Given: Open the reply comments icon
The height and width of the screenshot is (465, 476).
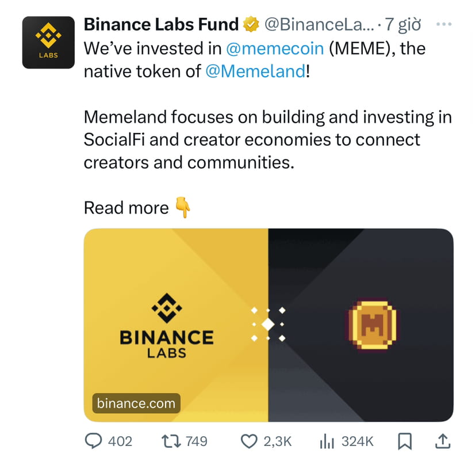Looking at the screenshot, I should 94,441.
